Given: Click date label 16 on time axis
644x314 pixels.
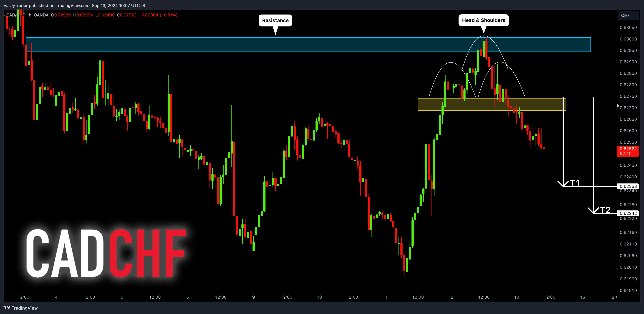Looking at the screenshot, I should pyautogui.click(x=583, y=297).
